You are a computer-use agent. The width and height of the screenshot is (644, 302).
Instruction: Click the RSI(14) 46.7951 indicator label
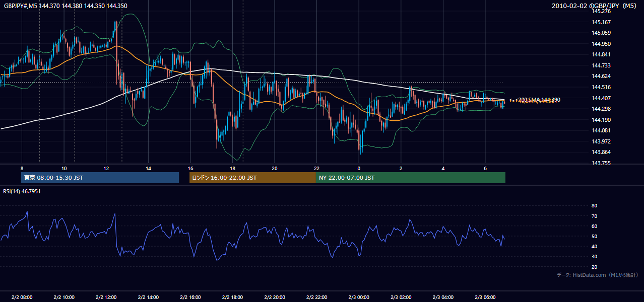22,192
